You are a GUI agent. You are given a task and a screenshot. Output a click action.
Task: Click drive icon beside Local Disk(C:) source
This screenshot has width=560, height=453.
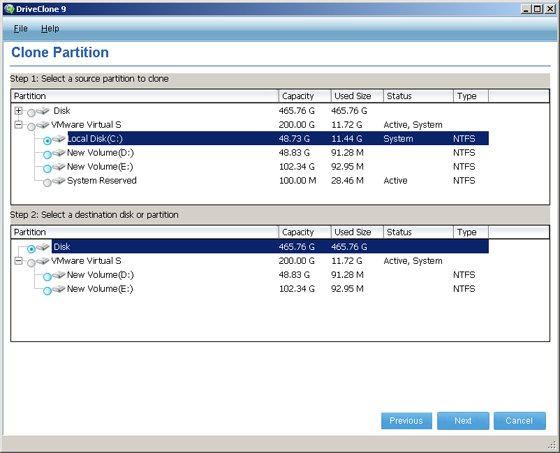click(59, 139)
